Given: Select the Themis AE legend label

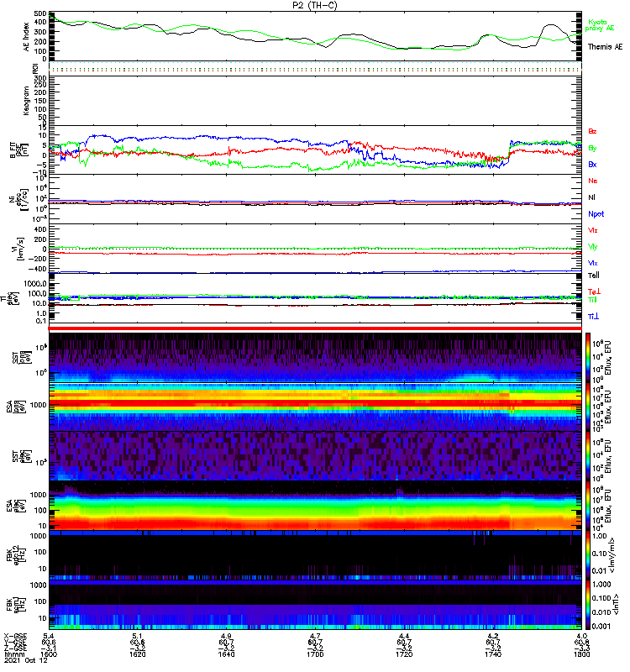Looking at the screenshot, I should point(605,47).
